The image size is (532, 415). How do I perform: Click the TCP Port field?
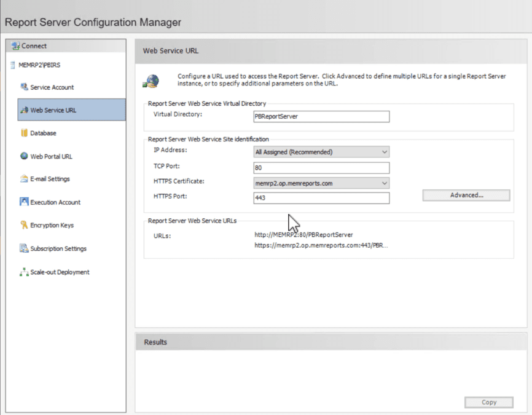(x=321, y=168)
